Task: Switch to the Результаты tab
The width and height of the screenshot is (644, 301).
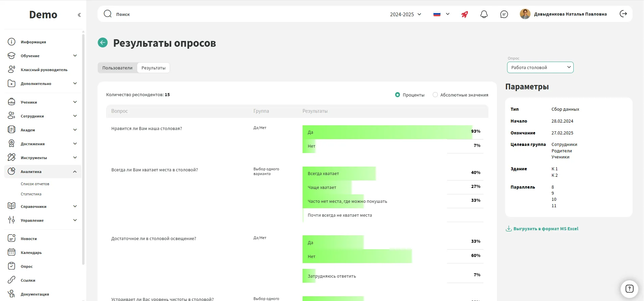Action: pos(153,68)
